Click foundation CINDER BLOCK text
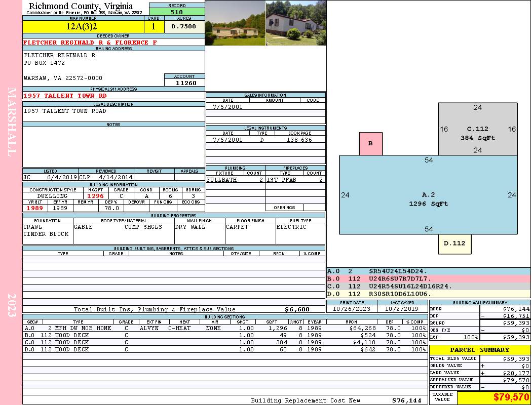The height and width of the screenshot is (405, 532). point(46,234)
